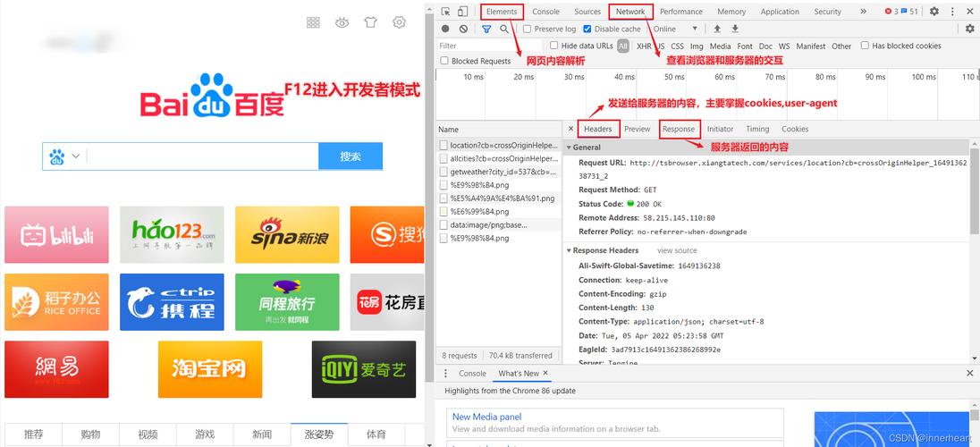Click the record network log button

click(445, 29)
